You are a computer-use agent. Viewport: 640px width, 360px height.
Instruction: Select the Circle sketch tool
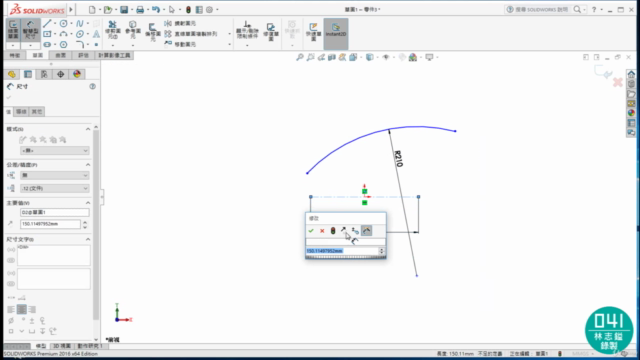pyautogui.click(x=63, y=23)
